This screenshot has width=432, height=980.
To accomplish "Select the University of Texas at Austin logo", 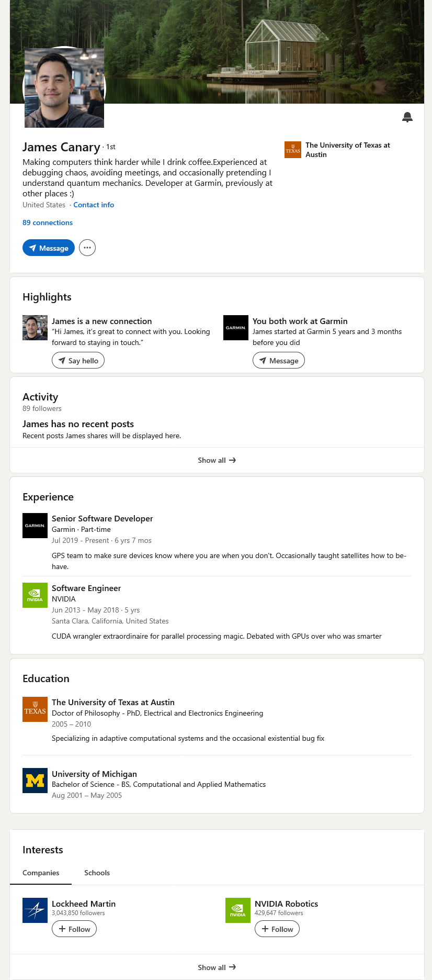I will point(35,709).
